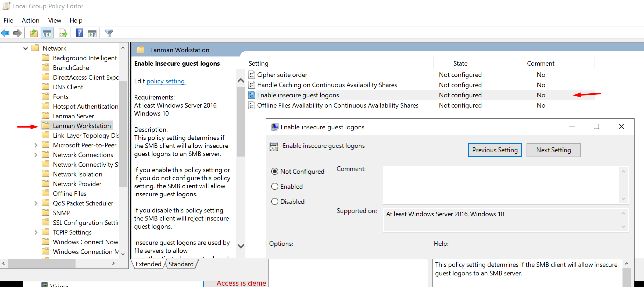Click the tree horizontal scroll-right arrow
The image size is (644, 287).
tap(113, 263)
